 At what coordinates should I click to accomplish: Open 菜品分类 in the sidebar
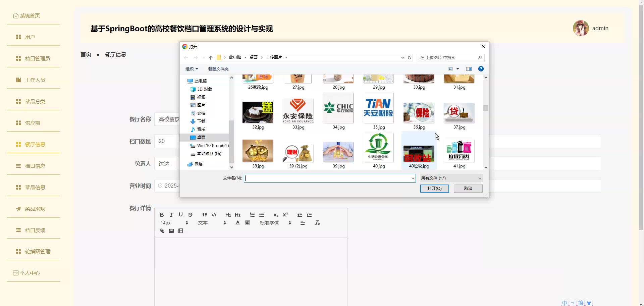pos(34,101)
